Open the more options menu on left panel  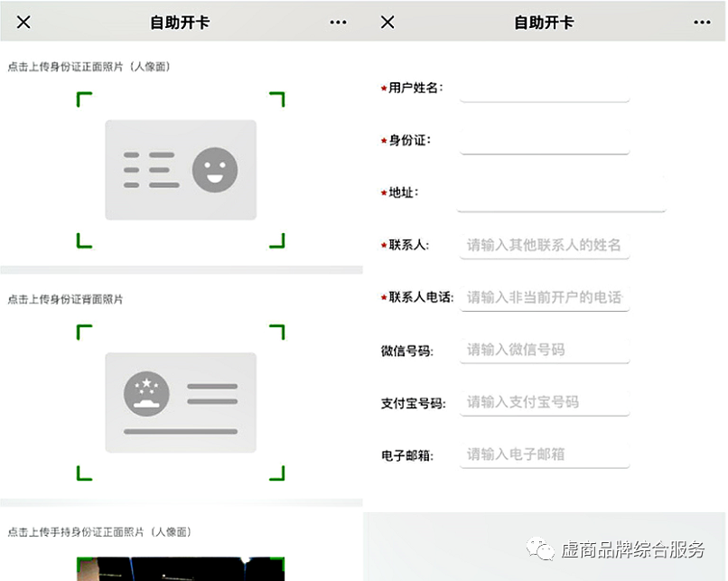(x=338, y=23)
